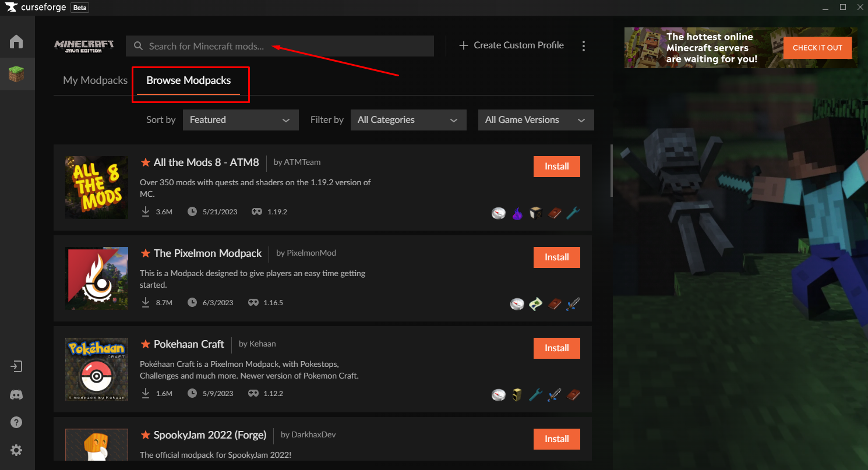
Task: Click the compass category icon on Pokehaan Craft
Action: pos(499,395)
